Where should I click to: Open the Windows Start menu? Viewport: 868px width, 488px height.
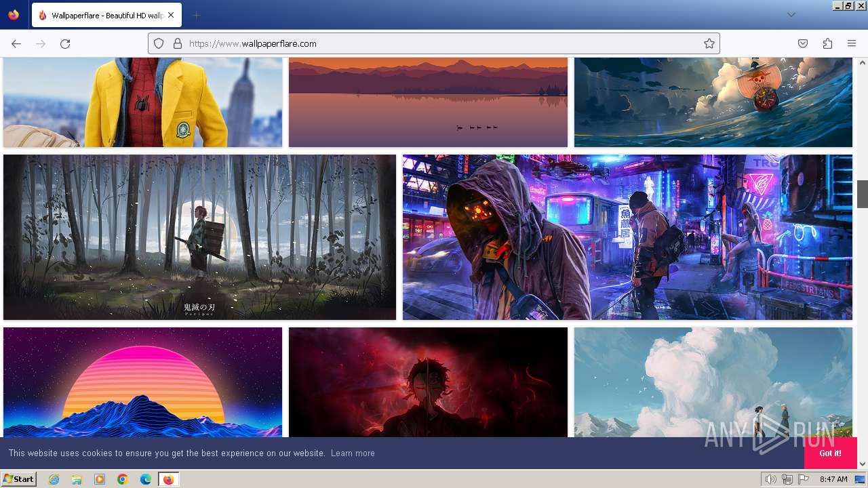19,479
